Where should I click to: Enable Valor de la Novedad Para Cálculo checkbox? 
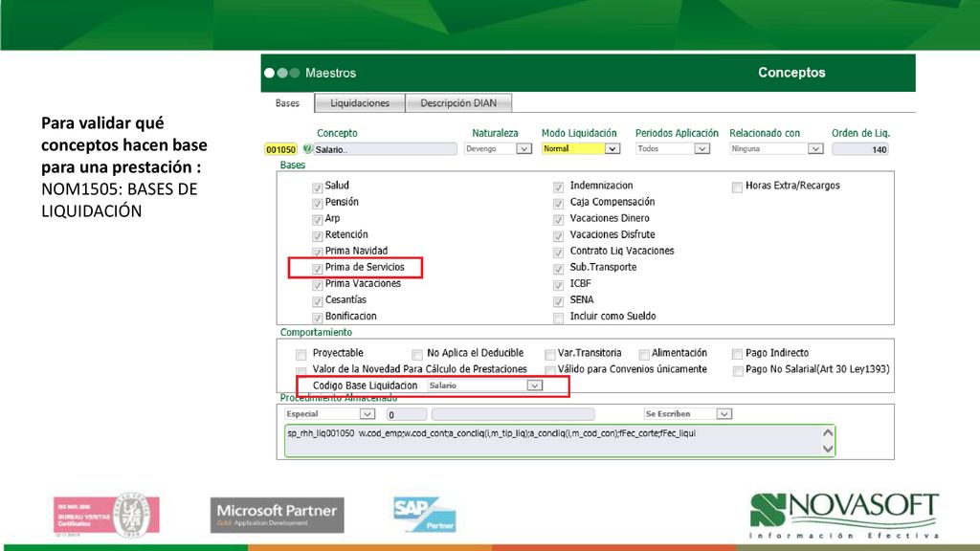[301, 370]
